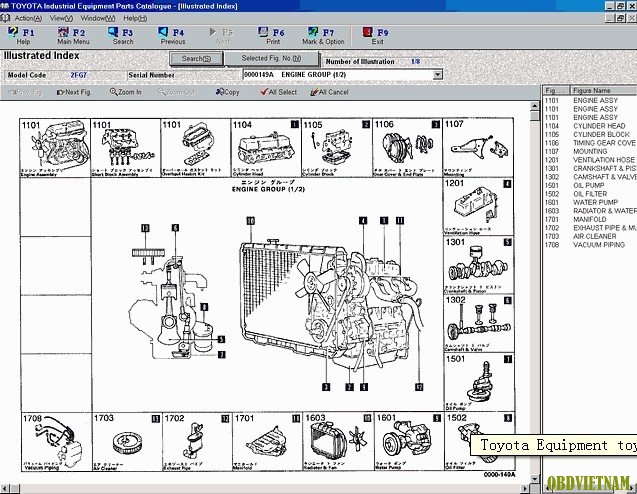637x494 pixels.
Task: Select the 1601 WATER PUMP list row
Action: point(590,202)
